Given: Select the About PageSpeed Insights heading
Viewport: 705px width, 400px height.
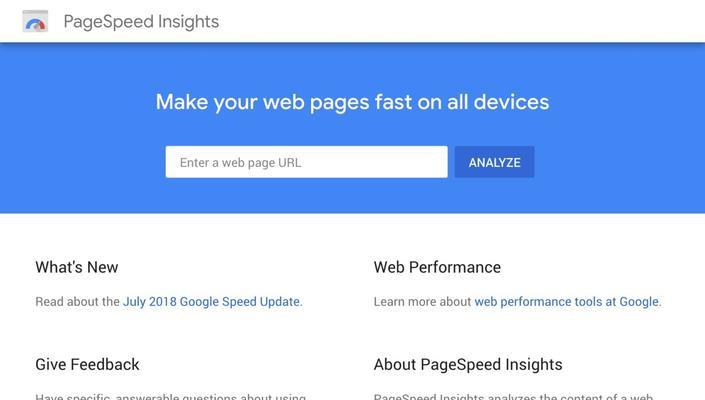Looking at the screenshot, I should (x=468, y=364).
